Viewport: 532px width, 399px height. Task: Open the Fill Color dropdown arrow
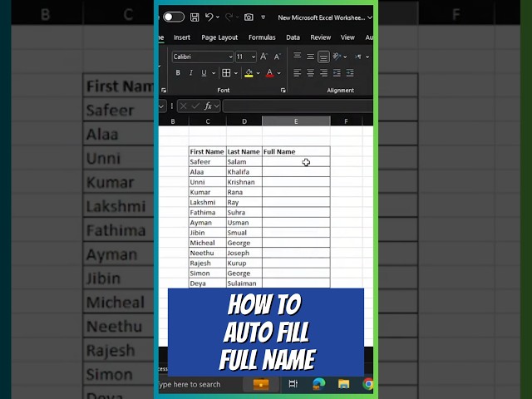click(x=259, y=73)
